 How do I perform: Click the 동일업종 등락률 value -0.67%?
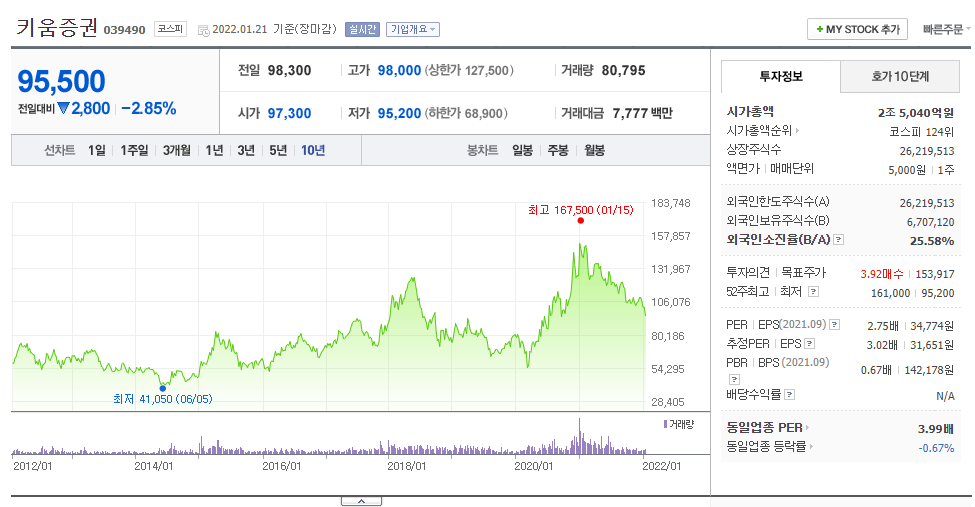(x=936, y=448)
